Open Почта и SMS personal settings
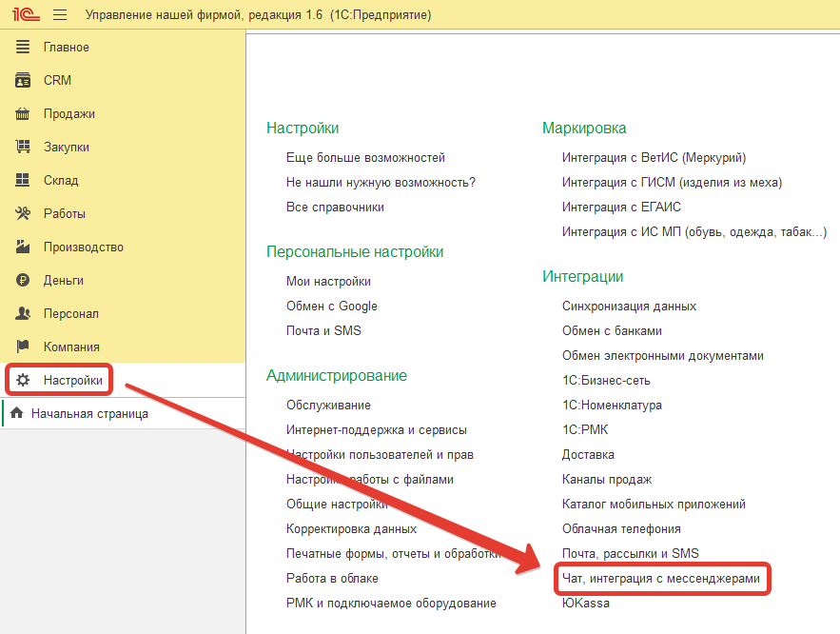840x634 pixels. [x=323, y=330]
